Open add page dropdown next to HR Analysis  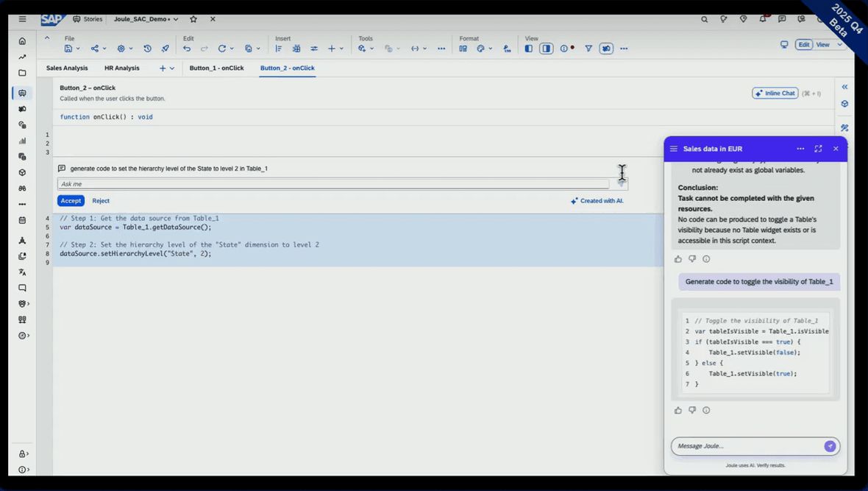(x=172, y=68)
